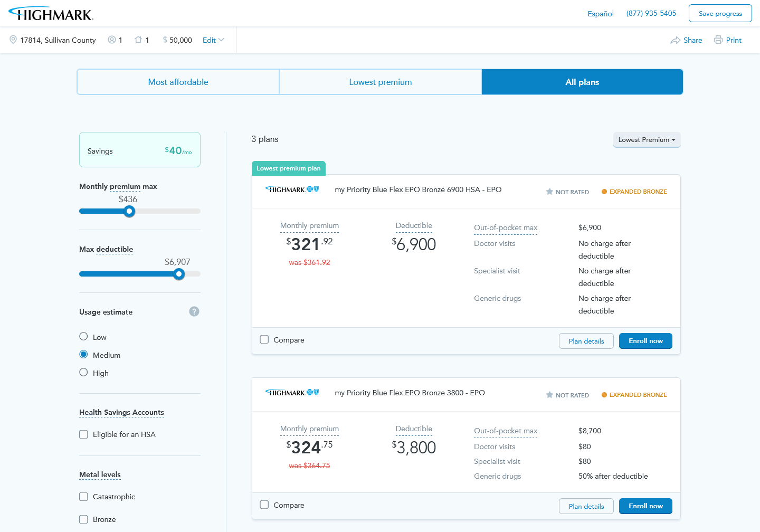Click the Savings $40/mo box
Viewport: 760px width, 532px height.
(x=140, y=150)
